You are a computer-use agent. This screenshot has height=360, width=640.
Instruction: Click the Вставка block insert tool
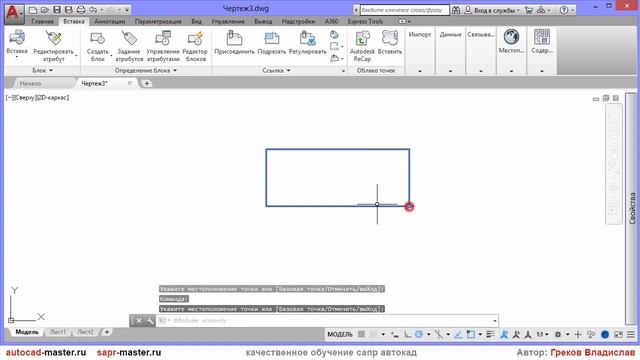17,43
